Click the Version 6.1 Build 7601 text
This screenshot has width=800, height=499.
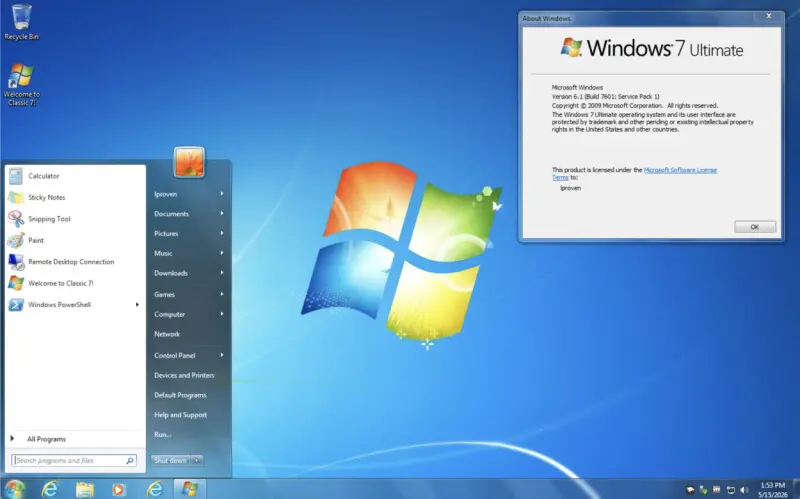coord(606,96)
